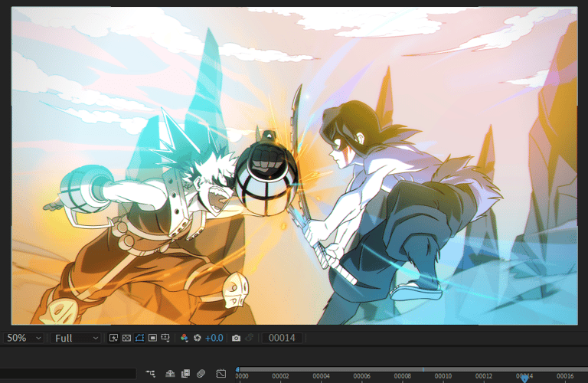This screenshot has height=383, width=588.
Task: Click the Reset Exposure aperture icon
Action: [x=198, y=338]
